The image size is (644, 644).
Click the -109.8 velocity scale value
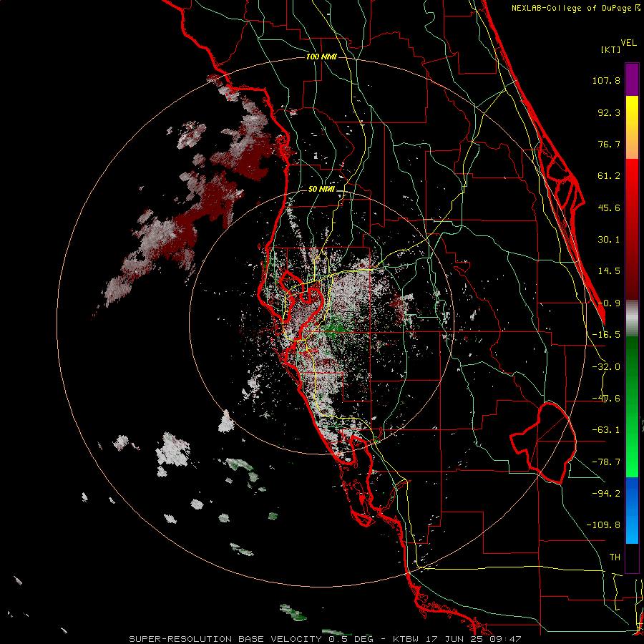[603, 525]
